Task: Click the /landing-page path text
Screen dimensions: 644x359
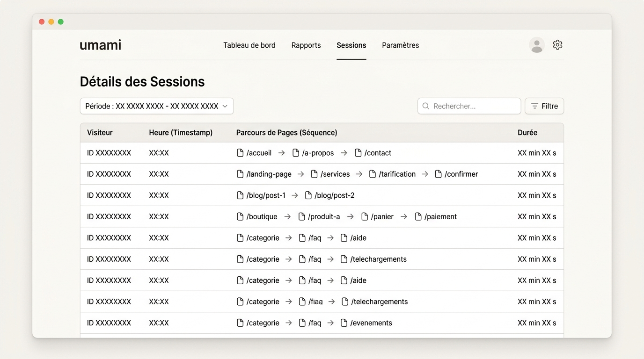Action: (269, 174)
